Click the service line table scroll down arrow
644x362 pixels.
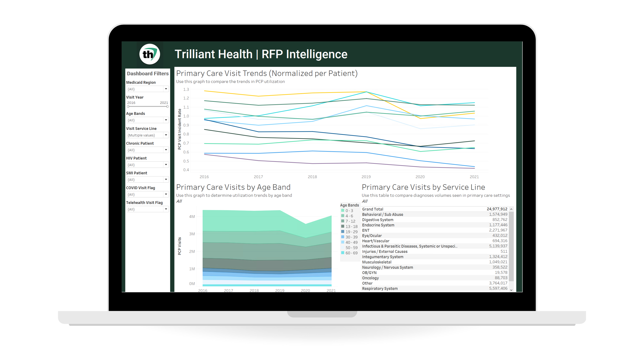pyautogui.click(x=511, y=290)
